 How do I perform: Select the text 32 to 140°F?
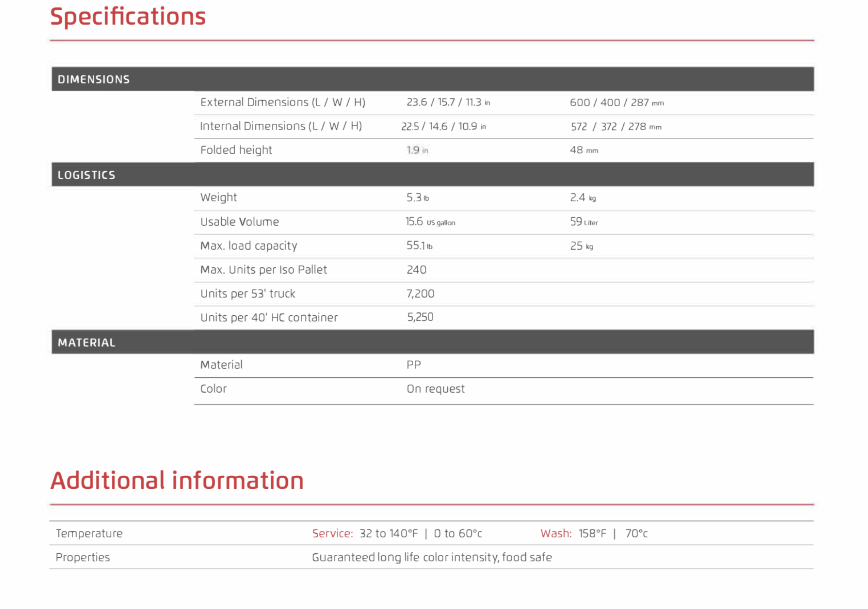pyautogui.click(x=388, y=533)
